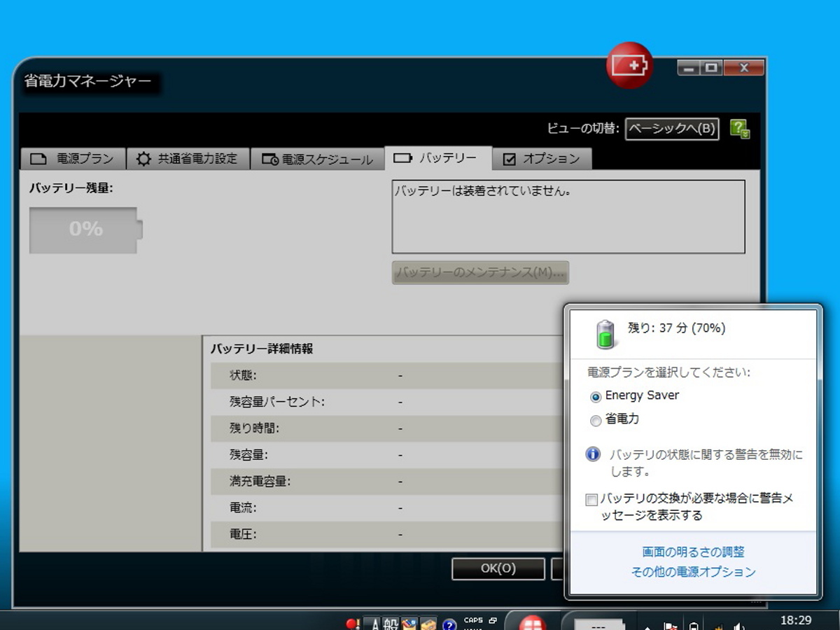840x630 pixels.
Task: Open 共通省電力設定 tab
Action: (188, 159)
